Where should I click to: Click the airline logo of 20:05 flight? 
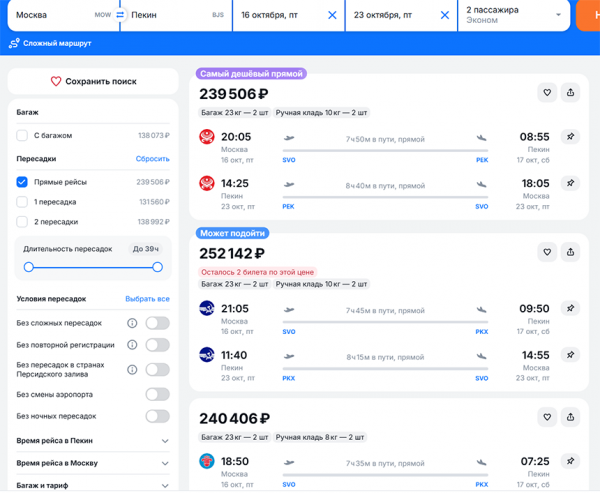[x=207, y=137]
